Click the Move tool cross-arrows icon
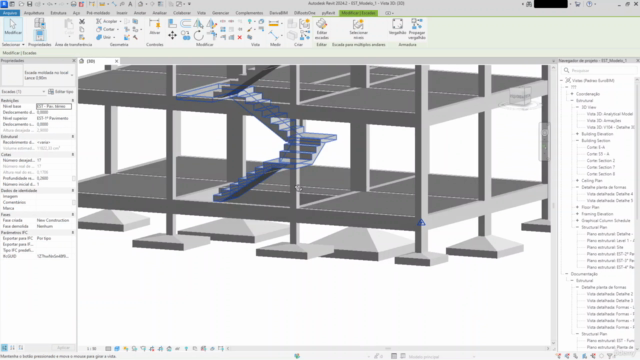 (x=172, y=36)
